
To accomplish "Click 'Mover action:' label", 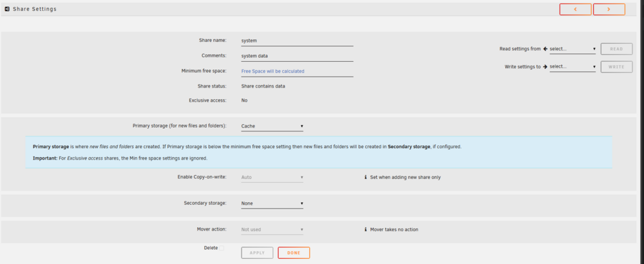I will [x=211, y=229].
